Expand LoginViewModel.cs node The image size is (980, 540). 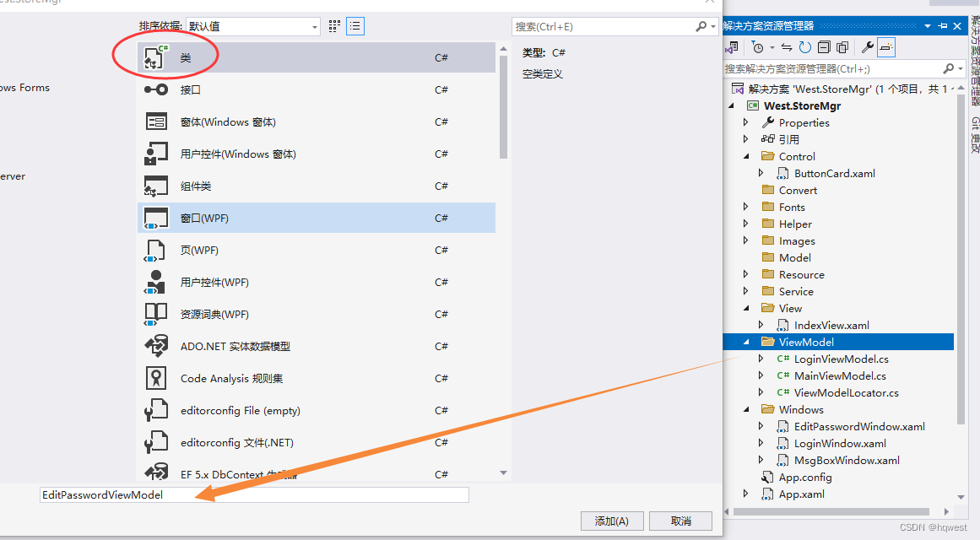click(x=761, y=359)
